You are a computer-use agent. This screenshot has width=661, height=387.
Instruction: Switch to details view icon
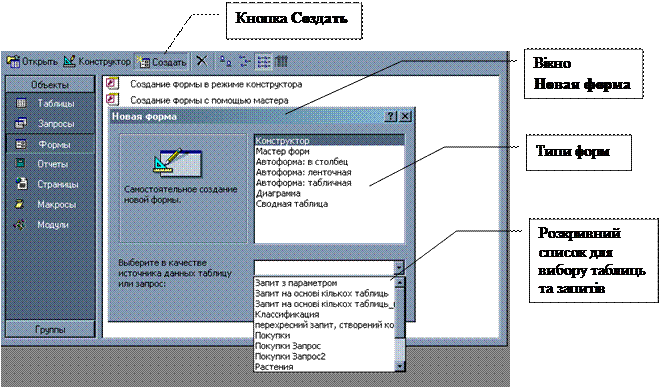281,62
